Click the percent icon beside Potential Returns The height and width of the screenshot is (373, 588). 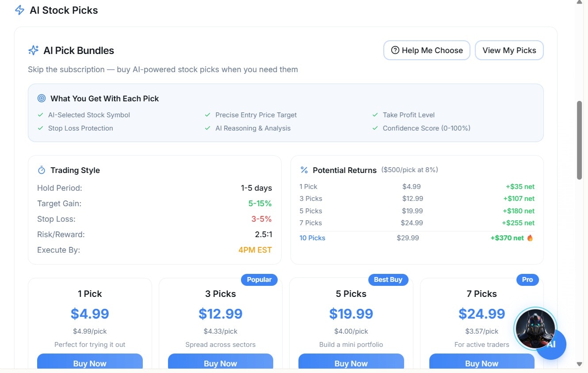coord(304,170)
